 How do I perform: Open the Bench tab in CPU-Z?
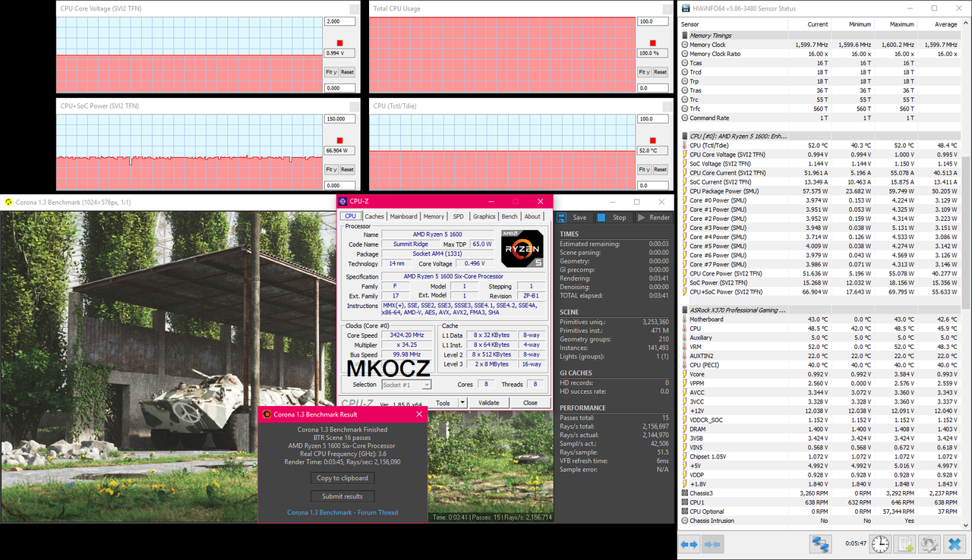pyautogui.click(x=509, y=216)
